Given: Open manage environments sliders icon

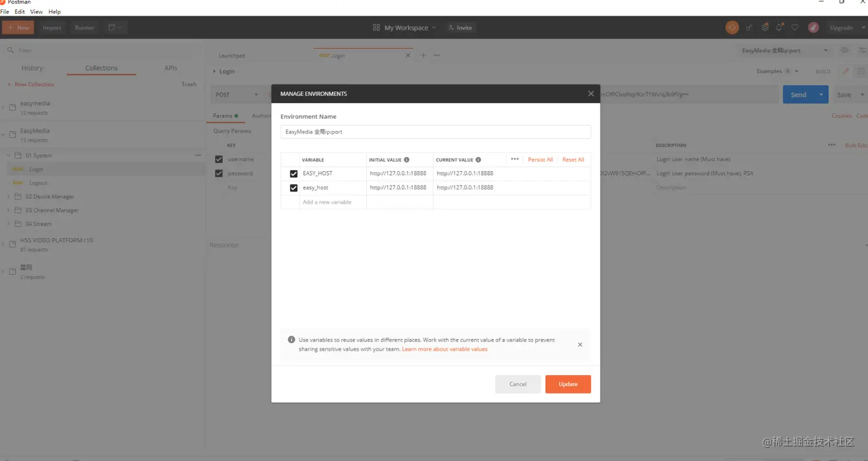Looking at the screenshot, I should [x=862, y=51].
